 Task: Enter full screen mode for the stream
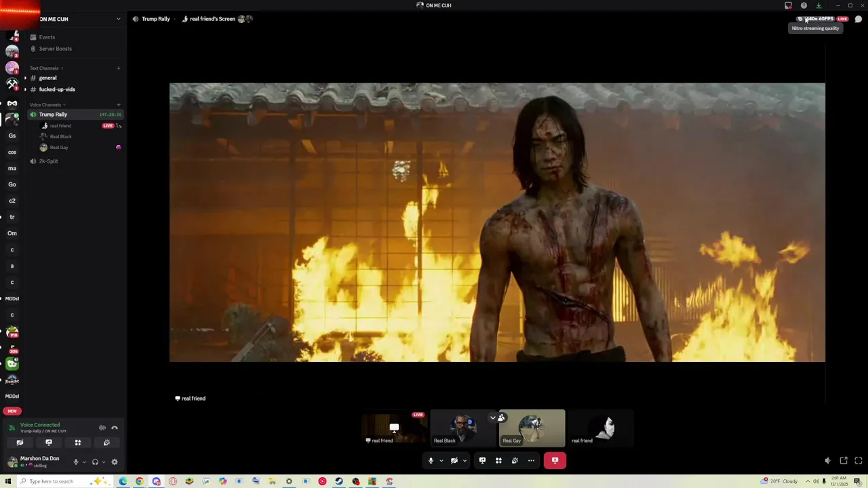(x=859, y=461)
